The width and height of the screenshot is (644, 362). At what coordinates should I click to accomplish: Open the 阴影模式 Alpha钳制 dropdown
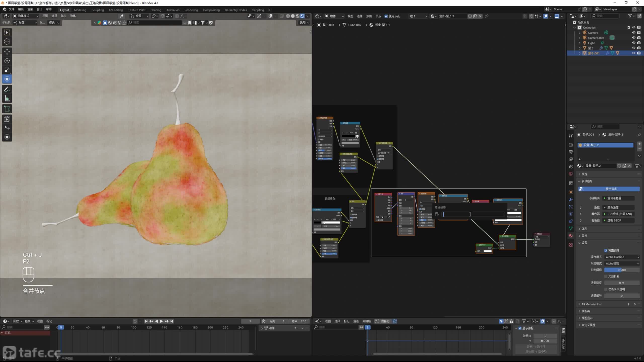622,263
